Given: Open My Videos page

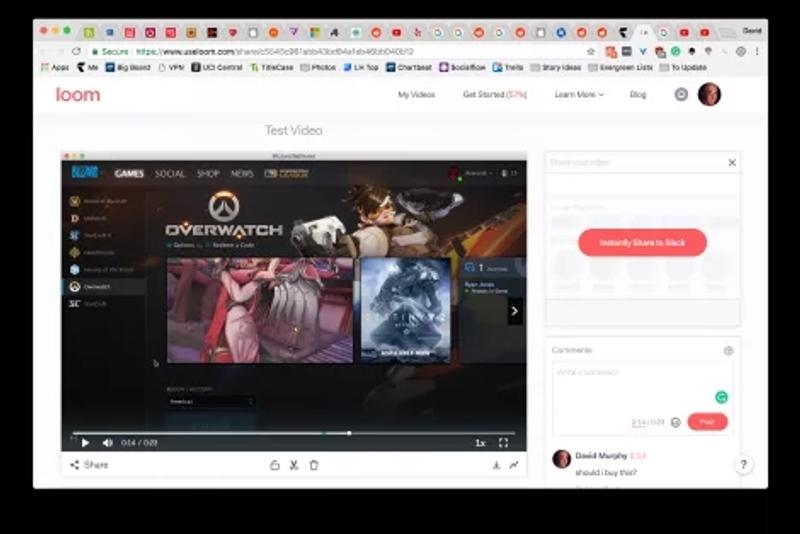Looking at the screenshot, I should click(416, 94).
